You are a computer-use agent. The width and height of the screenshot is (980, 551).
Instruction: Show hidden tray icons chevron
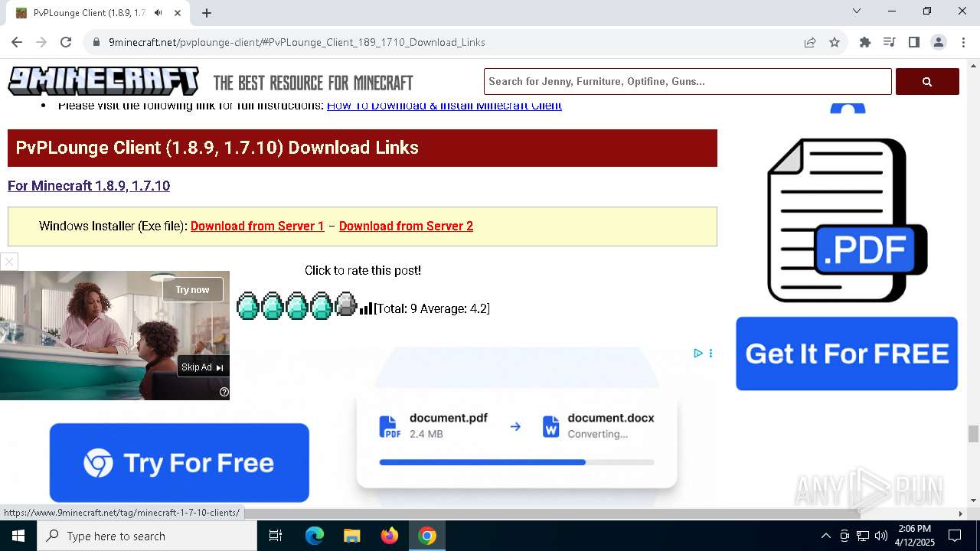click(x=825, y=536)
